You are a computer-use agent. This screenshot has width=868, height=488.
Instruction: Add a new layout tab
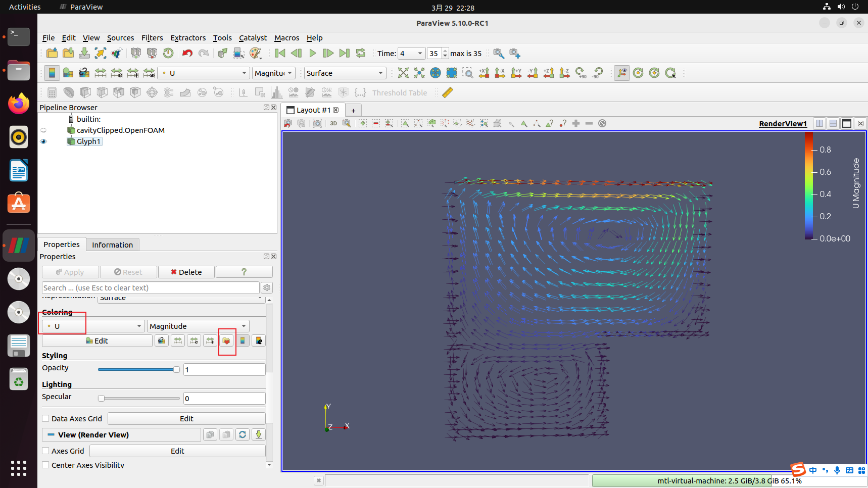coord(353,110)
